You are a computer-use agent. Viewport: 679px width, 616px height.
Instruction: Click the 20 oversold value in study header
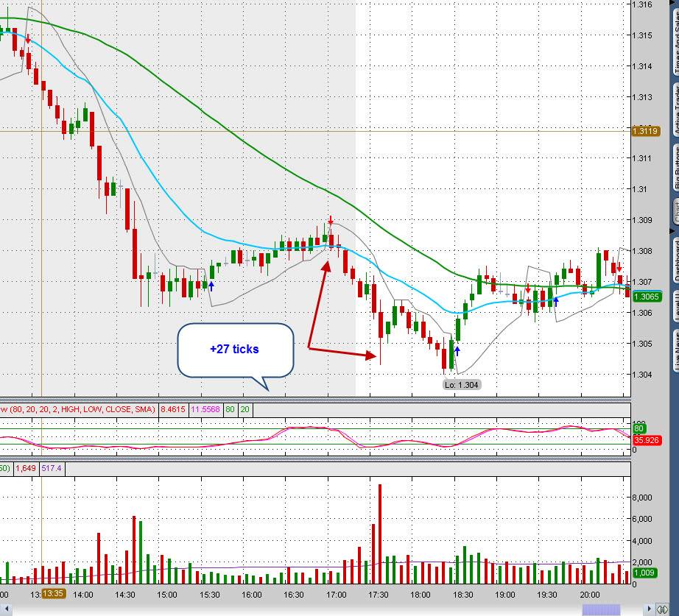tap(245, 409)
